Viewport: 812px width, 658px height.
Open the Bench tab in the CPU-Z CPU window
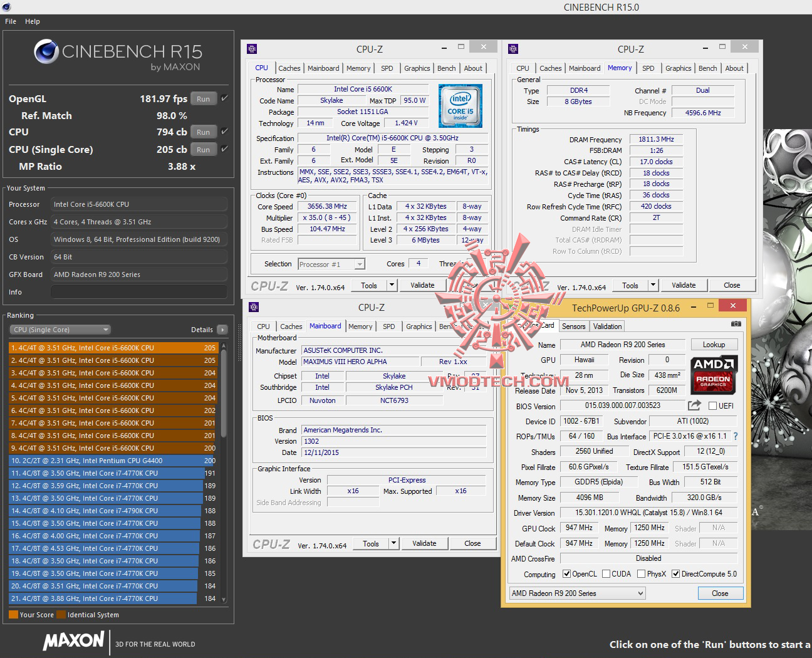pyautogui.click(x=447, y=68)
